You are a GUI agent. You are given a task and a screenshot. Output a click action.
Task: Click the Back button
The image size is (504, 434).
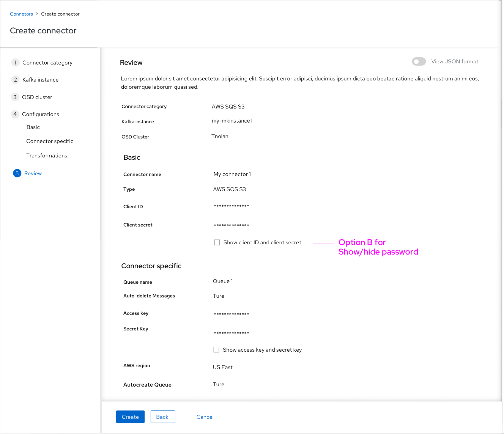162,417
